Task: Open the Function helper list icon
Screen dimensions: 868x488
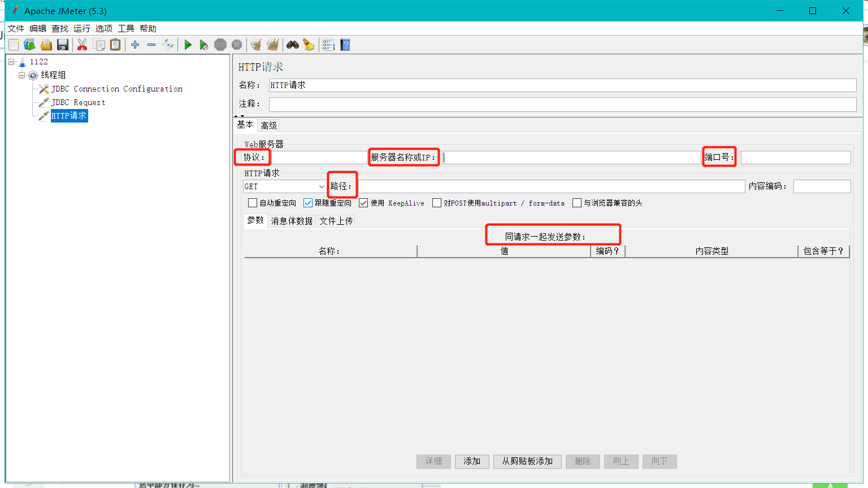Action: [x=328, y=45]
